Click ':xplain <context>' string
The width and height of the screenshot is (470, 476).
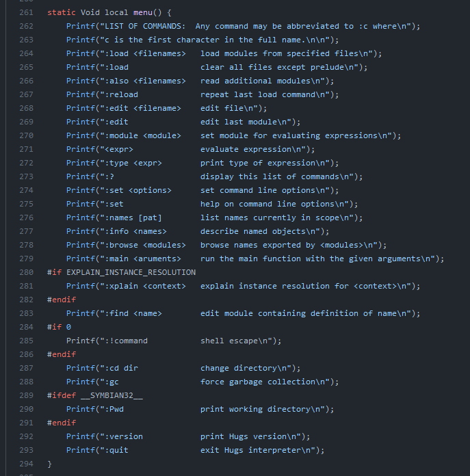click(145, 286)
